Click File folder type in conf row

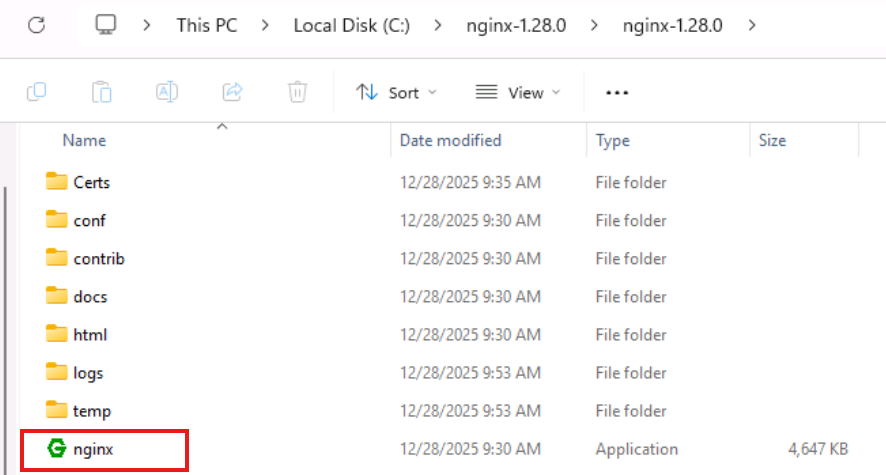(631, 220)
